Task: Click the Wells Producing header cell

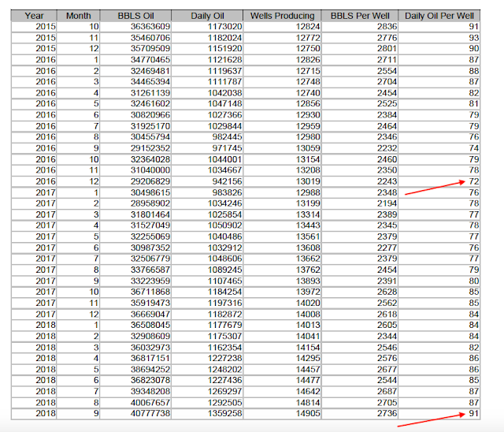Action: [x=282, y=16]
